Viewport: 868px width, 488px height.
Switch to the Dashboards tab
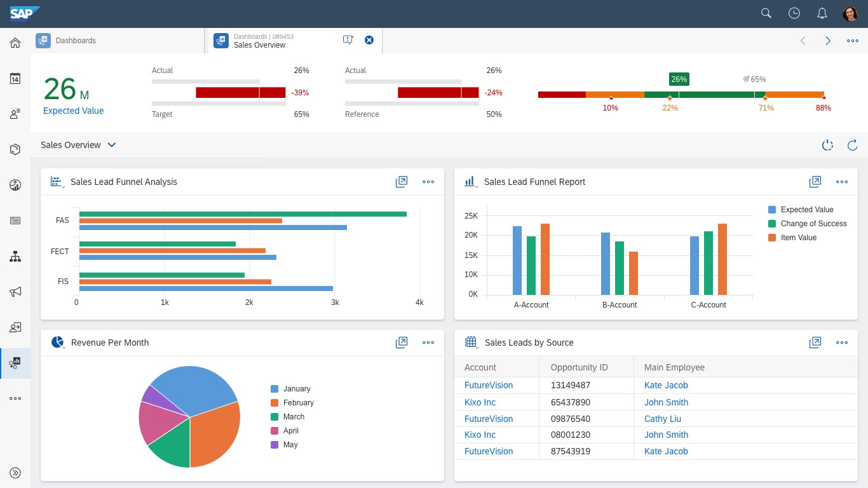click(119, 40)
